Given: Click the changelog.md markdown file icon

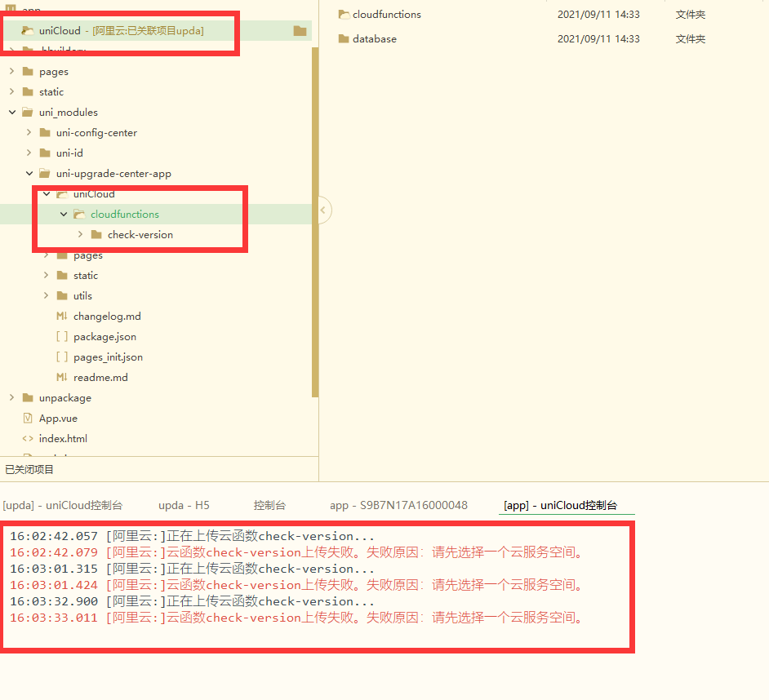Looking at the screenshot, I should 62,317.
